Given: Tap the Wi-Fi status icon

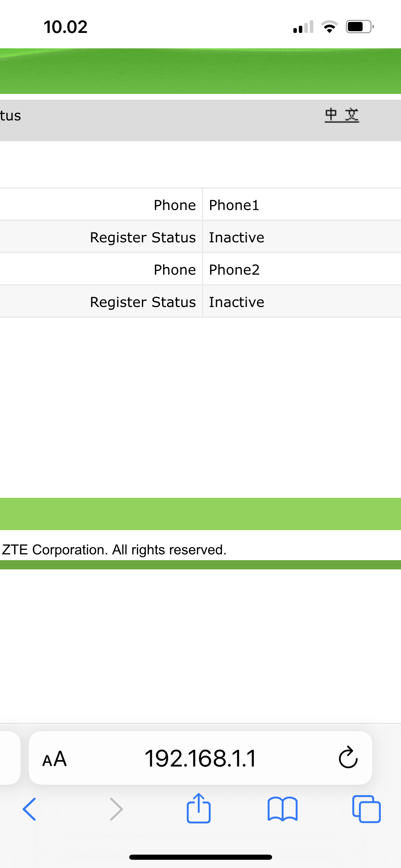Looking at the screenshot, I should point(329,27).
